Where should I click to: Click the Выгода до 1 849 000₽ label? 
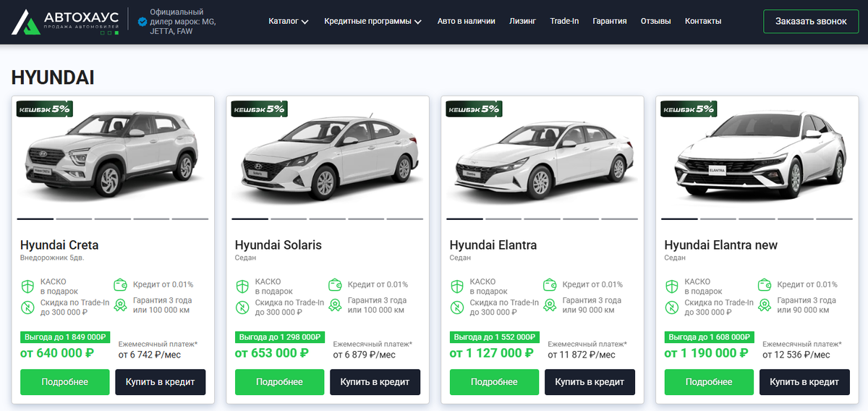point(64,337)
